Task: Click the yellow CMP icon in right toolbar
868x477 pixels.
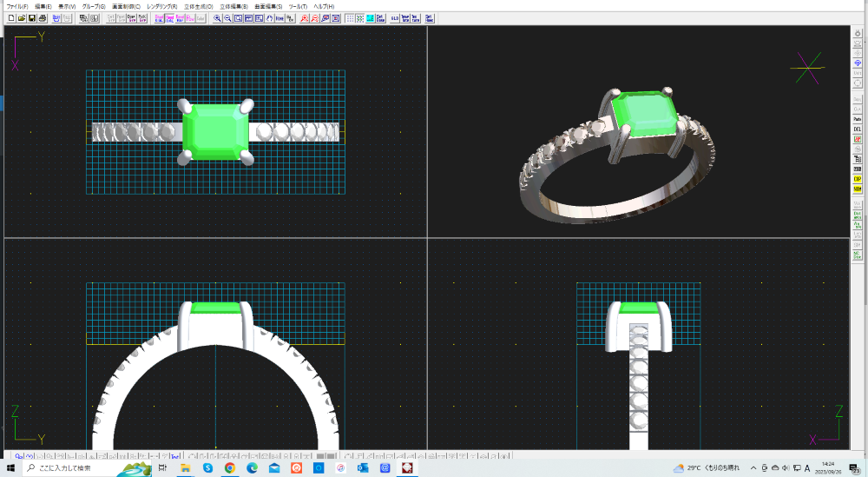Action: pos(858,179)
